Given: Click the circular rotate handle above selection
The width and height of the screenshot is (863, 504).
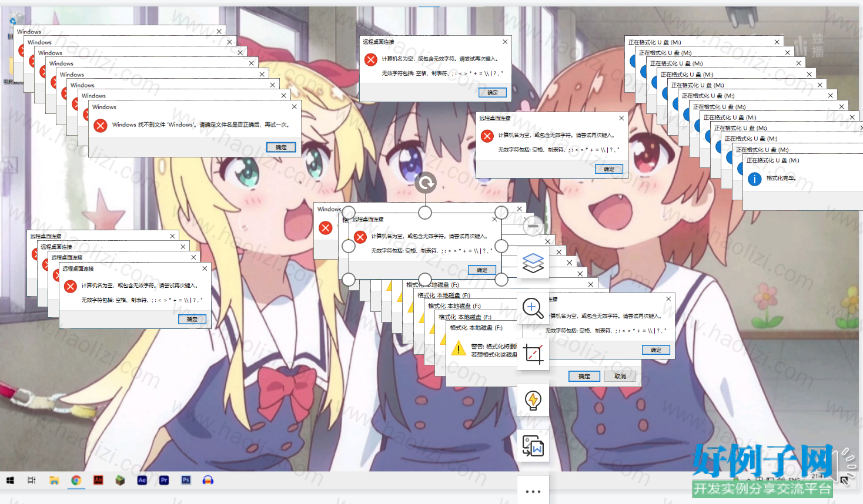Looking at the screenshot, I should [425, 183].
